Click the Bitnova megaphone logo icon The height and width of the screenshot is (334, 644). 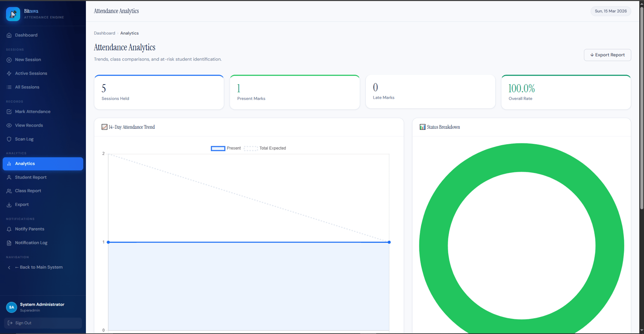point(13,14)
